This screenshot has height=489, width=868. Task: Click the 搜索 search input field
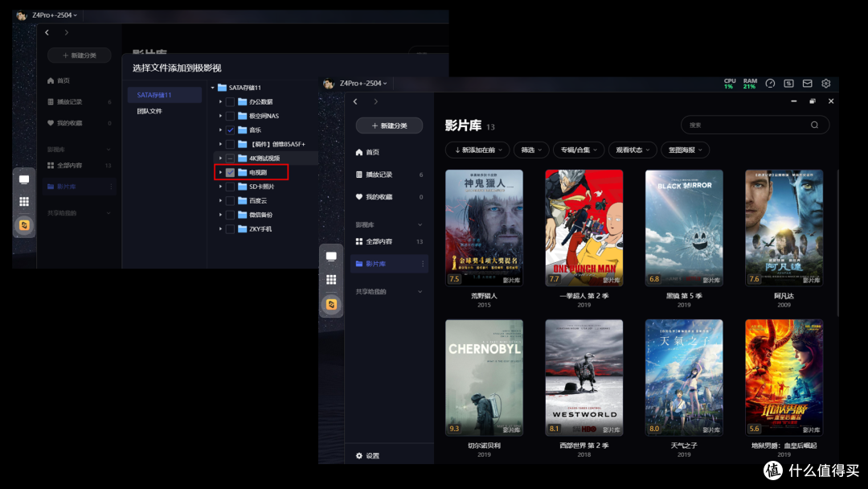point(755,125)
